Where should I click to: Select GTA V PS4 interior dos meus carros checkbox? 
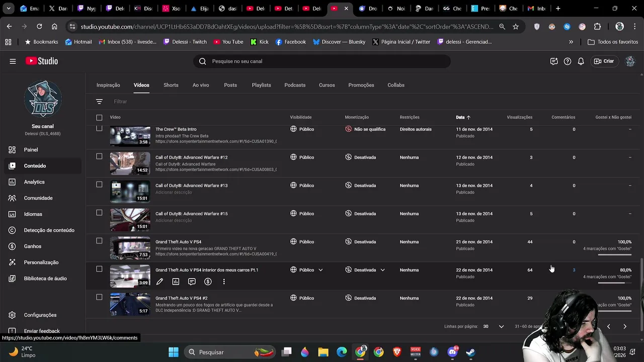pyautogui.click(x=99, y=269)
